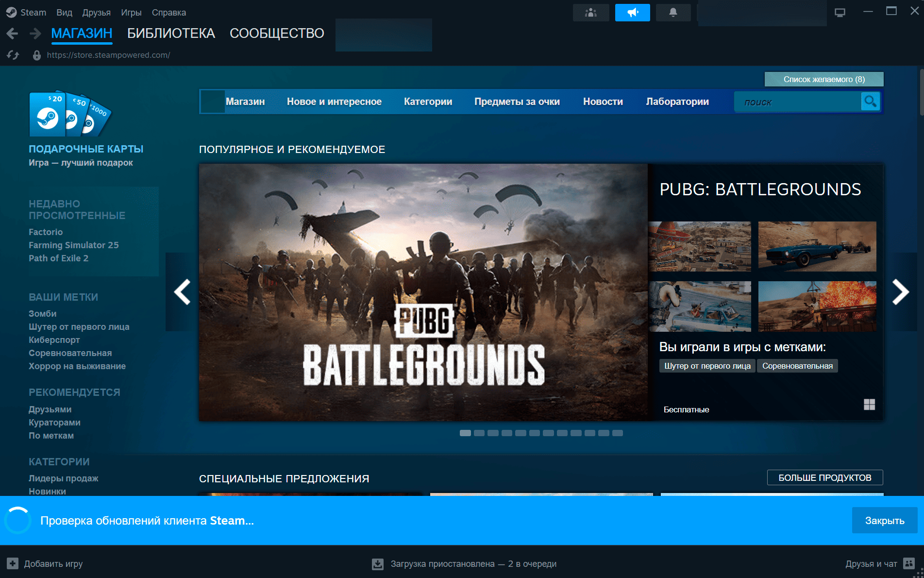Screen dimensions: 924x578
Task: Open Новости in store navigation
Action: click(603, 102)
